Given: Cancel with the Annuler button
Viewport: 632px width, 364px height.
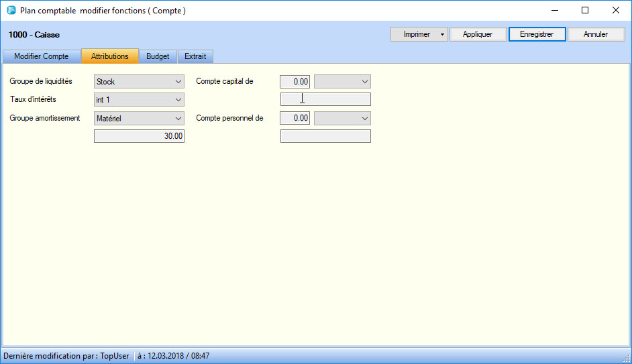Looking at the screenshot, I should [x=596, y=34].
